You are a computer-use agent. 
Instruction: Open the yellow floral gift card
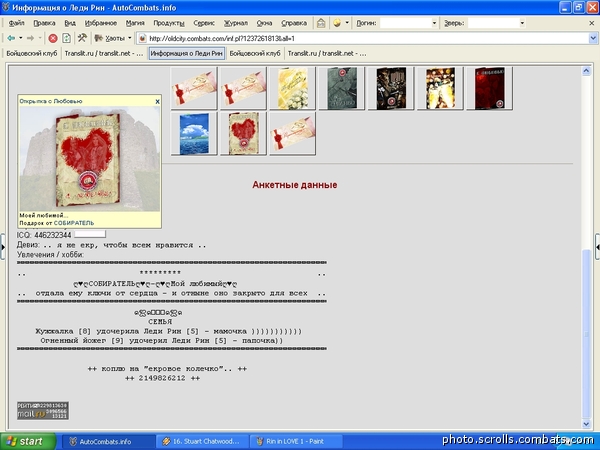pos(293,88)
